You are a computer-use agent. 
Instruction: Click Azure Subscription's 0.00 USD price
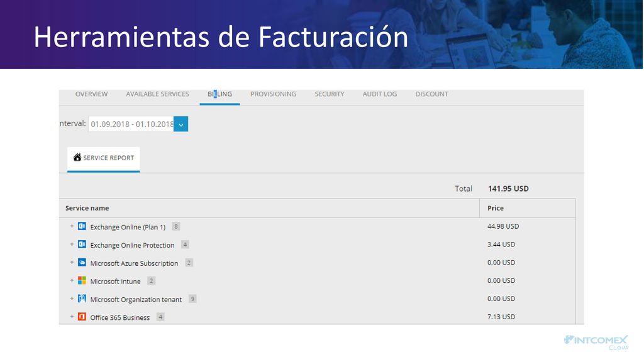coord(501,262)
